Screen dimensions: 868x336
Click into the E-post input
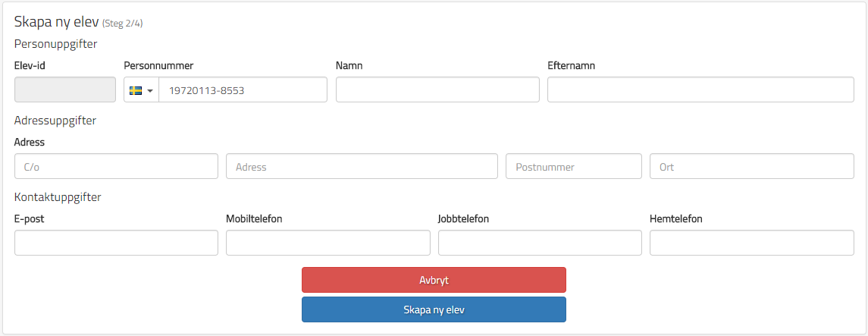click(x=116, y=243)
